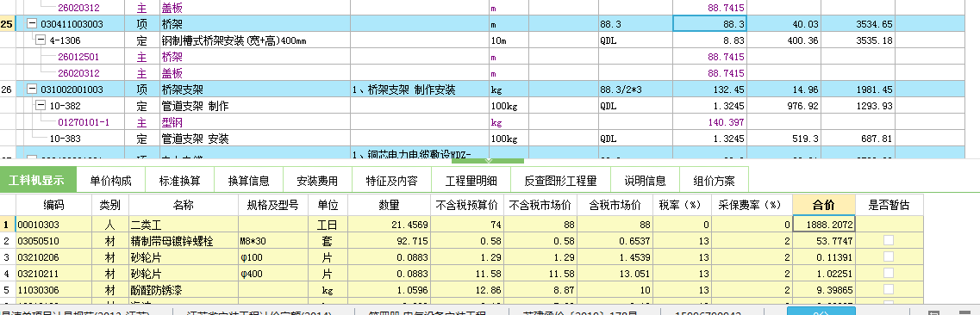Tick 是否暂估 for 砂轮片 φ400 row
This screenshot has width=980, height=315.
pos(888,273)
